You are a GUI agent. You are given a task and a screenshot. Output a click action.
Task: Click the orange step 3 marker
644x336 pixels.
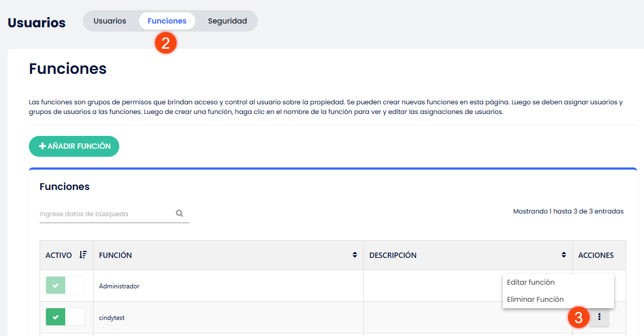(x=578, y=317)
